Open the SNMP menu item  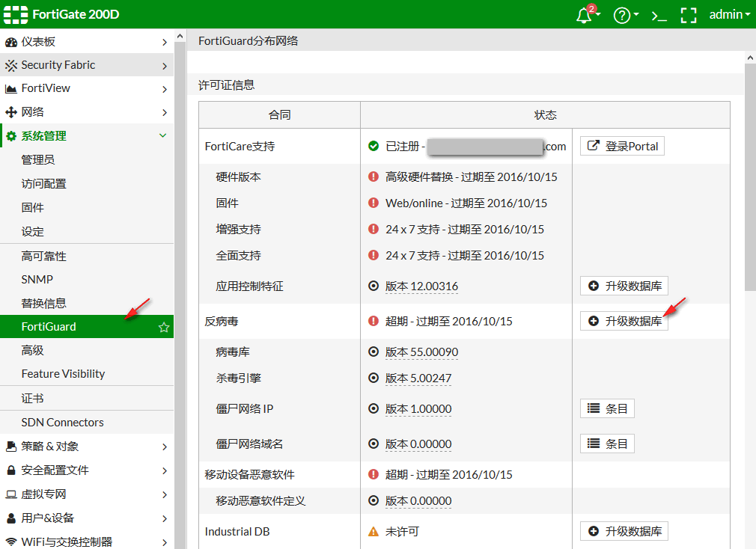(x=87, y=279)
